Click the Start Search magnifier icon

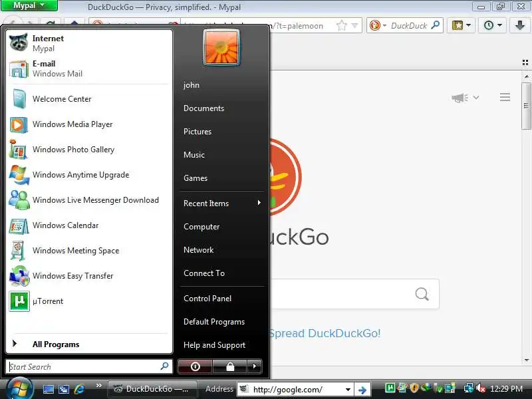[x=164, y=366]
